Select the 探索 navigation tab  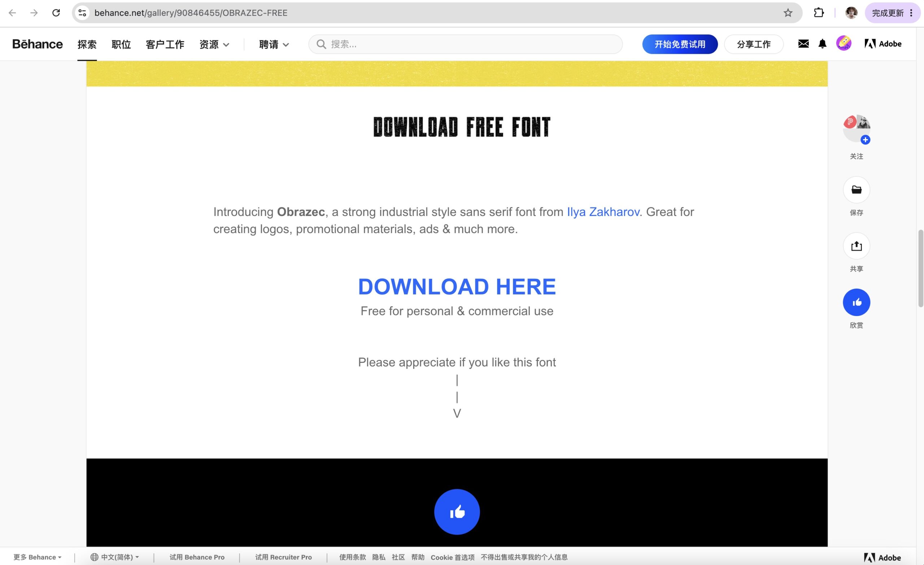87,44
